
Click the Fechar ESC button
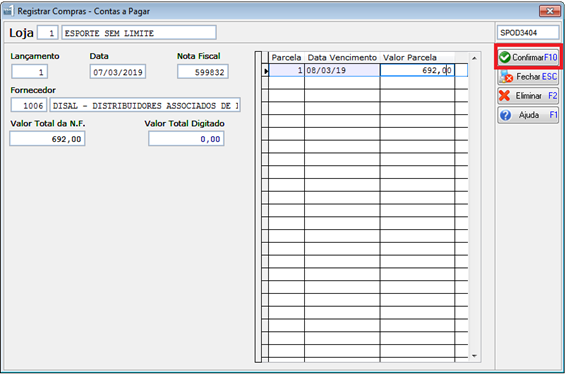(528, 77)
